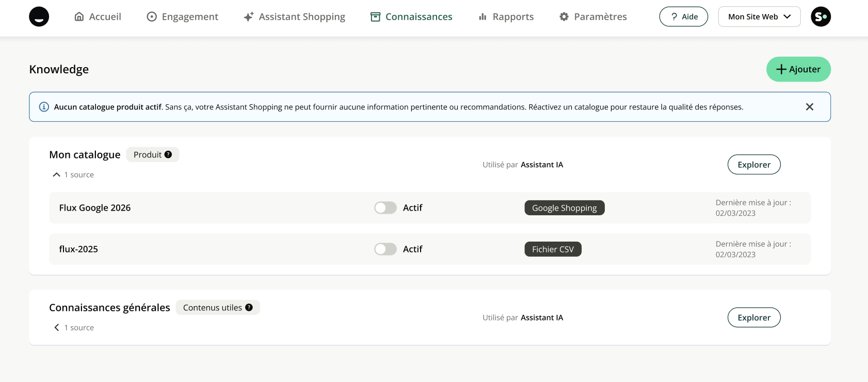Expand Connaissances générales sources
This screenshot has height=382, width=868.
[x=57, y=328]
